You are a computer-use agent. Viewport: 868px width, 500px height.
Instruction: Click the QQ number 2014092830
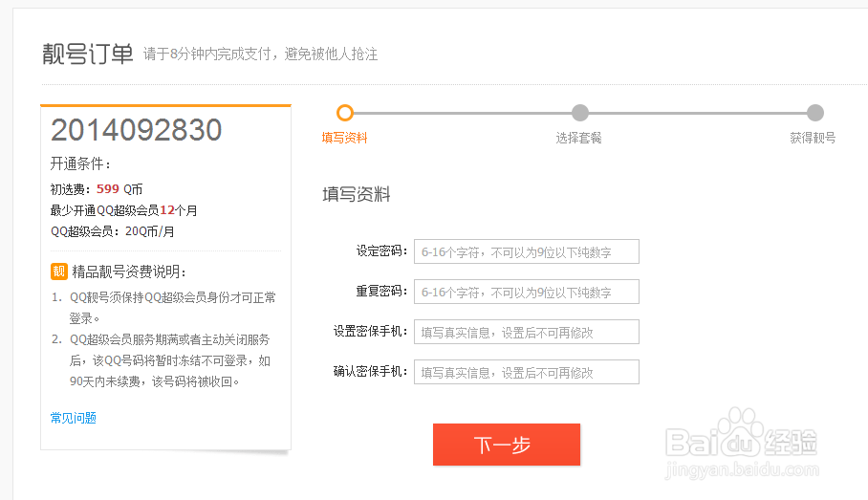click(x=136, y=130)
